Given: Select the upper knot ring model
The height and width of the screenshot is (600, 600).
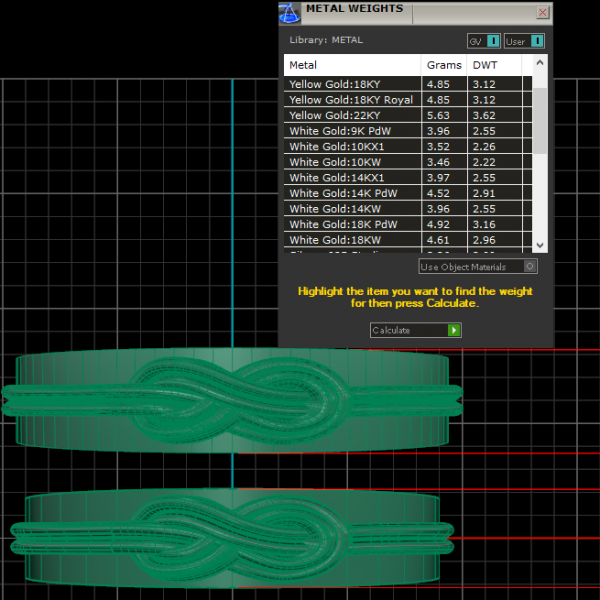Looking at the screenshot, I should pyautogui.click(x=232, y=400).
